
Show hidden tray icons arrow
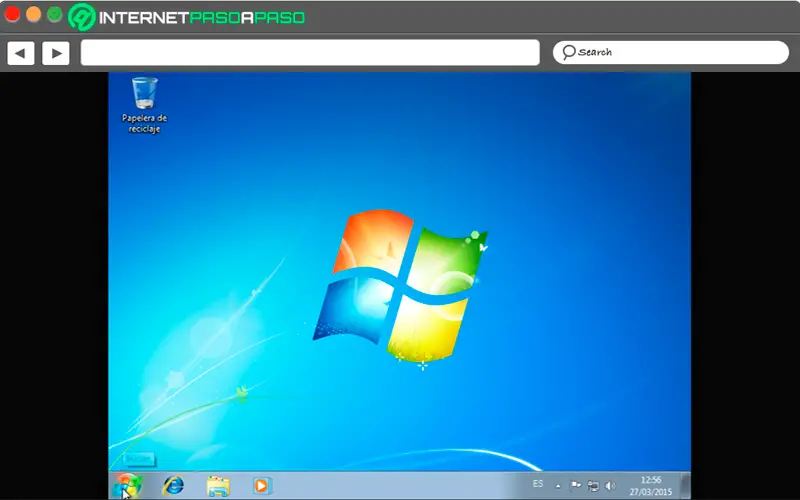point(558,486)
